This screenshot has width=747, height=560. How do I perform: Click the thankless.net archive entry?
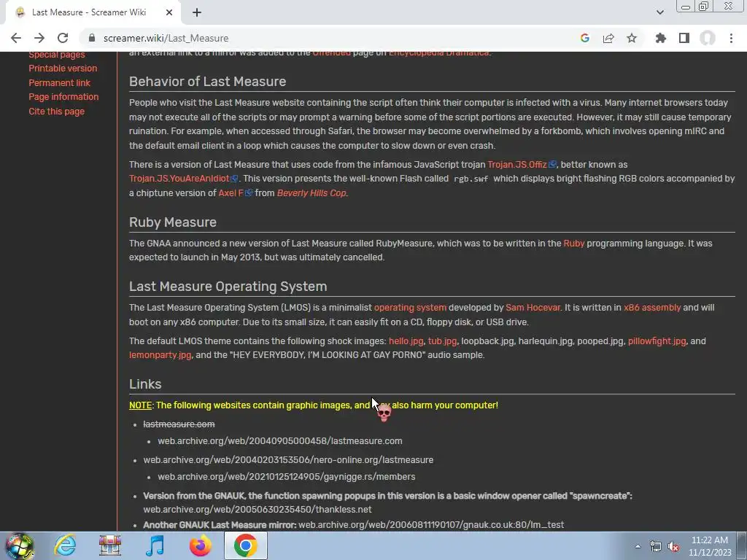[x=258, y=510]
